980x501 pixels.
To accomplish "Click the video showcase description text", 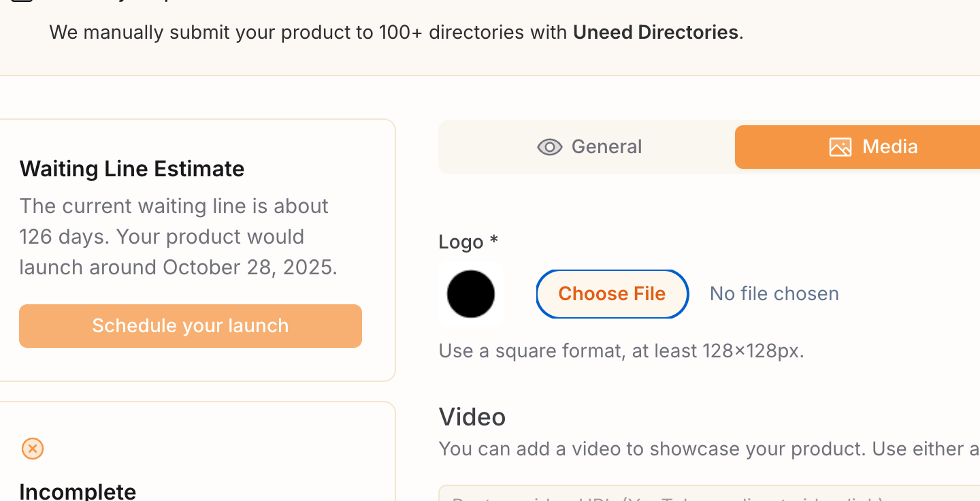I will tap(709, 449).
